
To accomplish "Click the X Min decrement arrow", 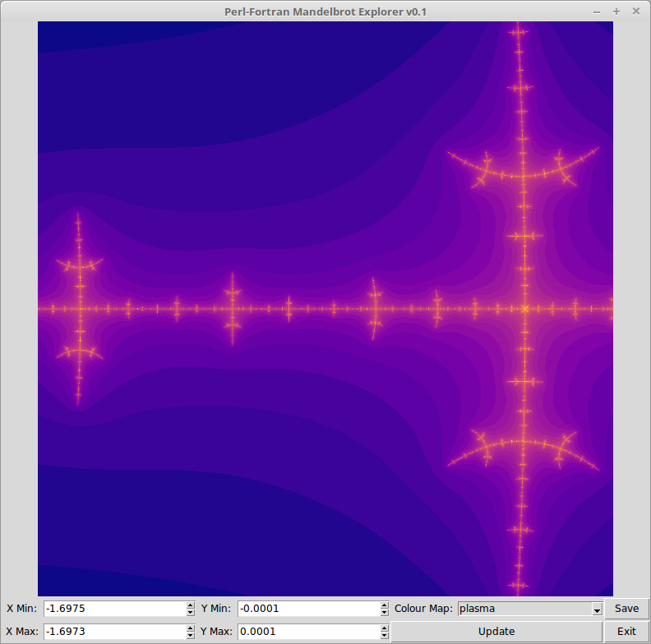I will pyautogui.click(x=191, y=612).
